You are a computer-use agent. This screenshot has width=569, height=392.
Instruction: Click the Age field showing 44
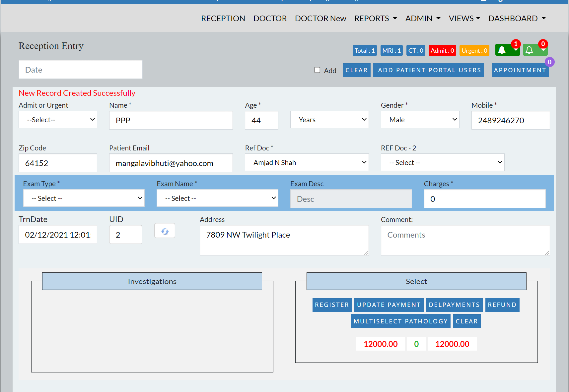261,120
